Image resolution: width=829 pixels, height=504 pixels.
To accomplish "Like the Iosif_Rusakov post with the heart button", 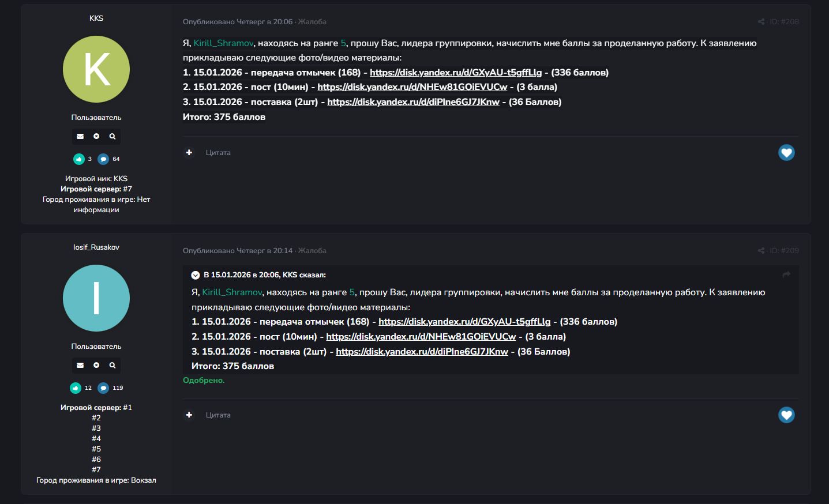I will pyautogui.click(x=786, y=415).
